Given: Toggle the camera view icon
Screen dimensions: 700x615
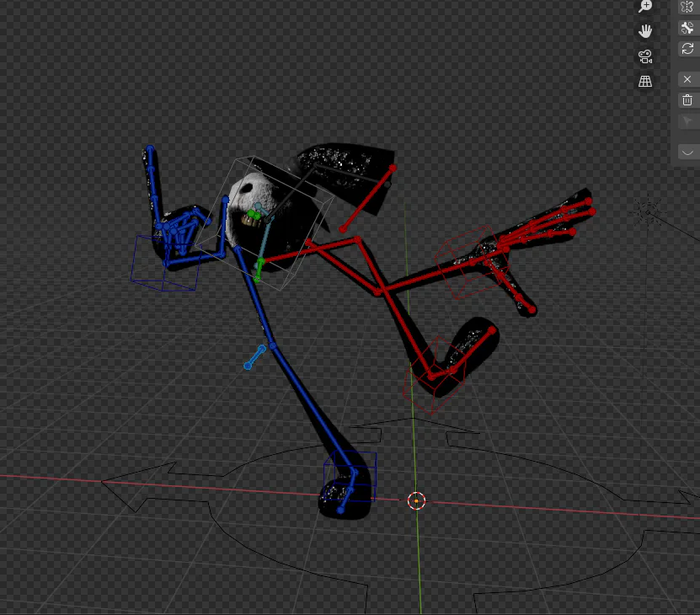Looking at the screenshot, I should point(645,56).
